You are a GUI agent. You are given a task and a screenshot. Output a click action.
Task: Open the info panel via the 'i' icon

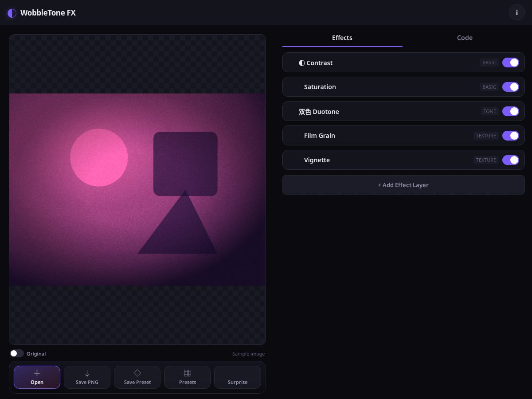(x=516, y=13)
